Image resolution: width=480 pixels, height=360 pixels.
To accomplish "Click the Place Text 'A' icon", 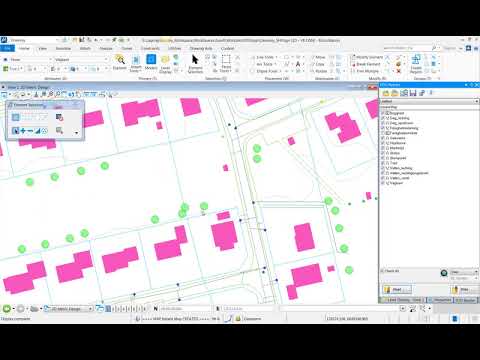I will pyautogui.click(x=298, y=64).
